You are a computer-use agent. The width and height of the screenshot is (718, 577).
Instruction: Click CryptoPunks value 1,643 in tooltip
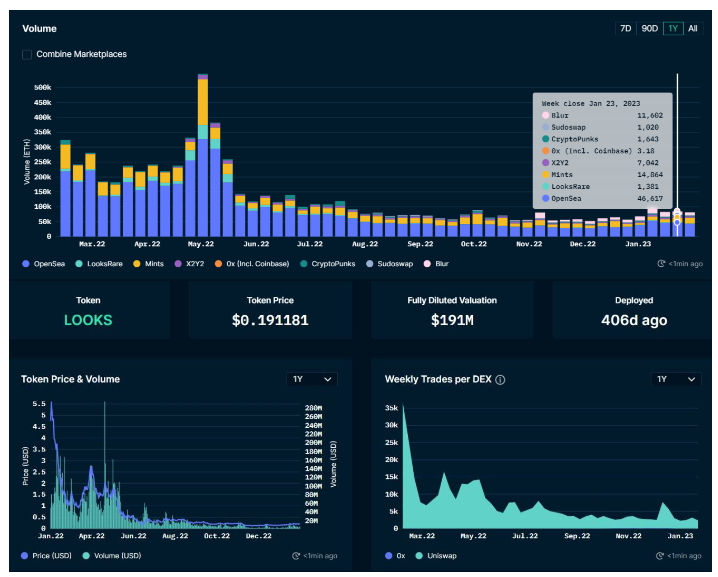(x=648, y=139)
